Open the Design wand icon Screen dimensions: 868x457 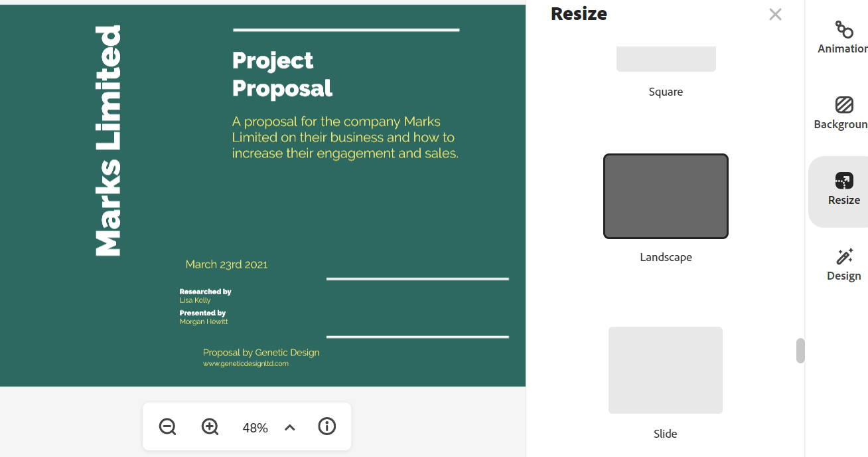click(x=843, y=257)
